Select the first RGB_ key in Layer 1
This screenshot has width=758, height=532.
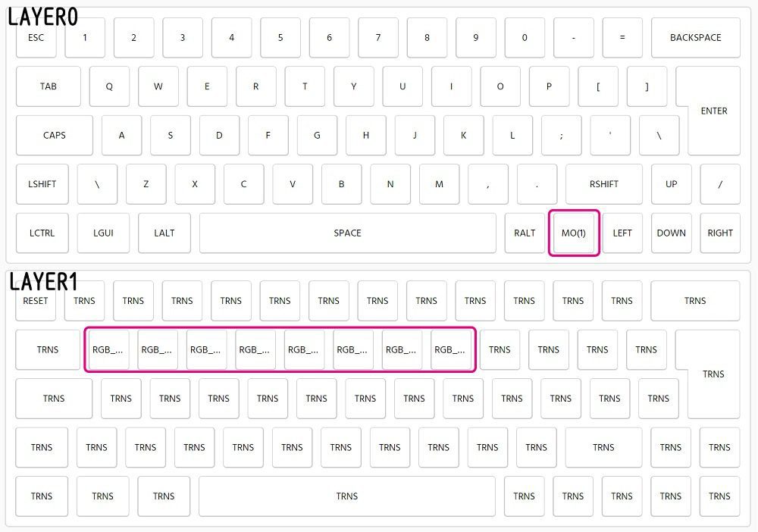coord(108,349)
